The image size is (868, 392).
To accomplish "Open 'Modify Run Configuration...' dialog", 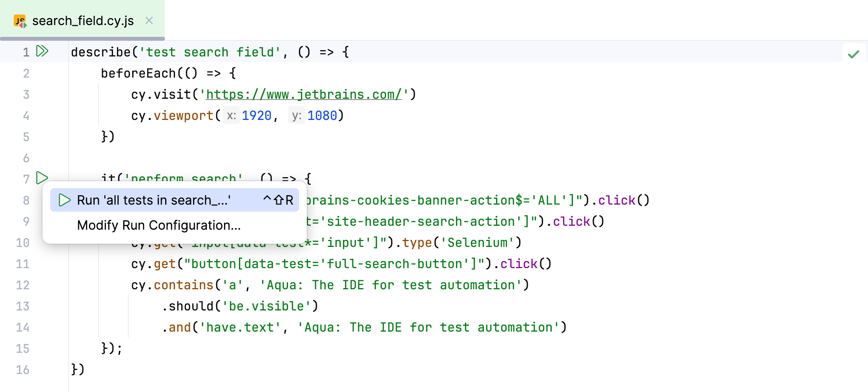I will (x=159, y=225).
